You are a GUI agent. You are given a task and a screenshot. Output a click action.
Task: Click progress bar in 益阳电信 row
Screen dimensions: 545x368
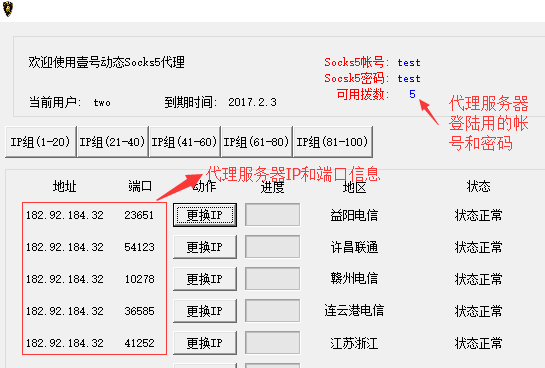coord(272,215)
